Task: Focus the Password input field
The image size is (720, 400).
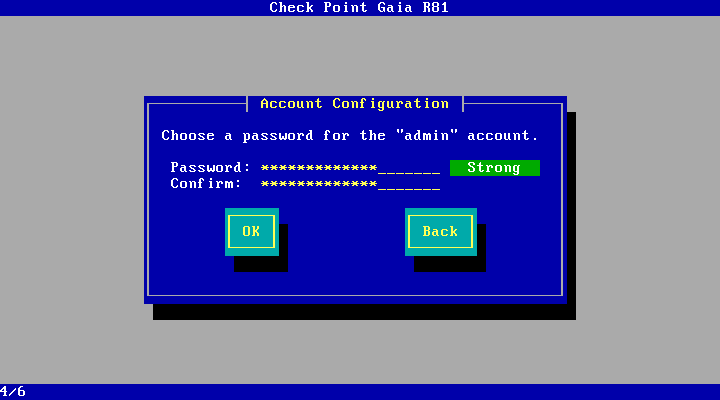Action: point(350,168)
